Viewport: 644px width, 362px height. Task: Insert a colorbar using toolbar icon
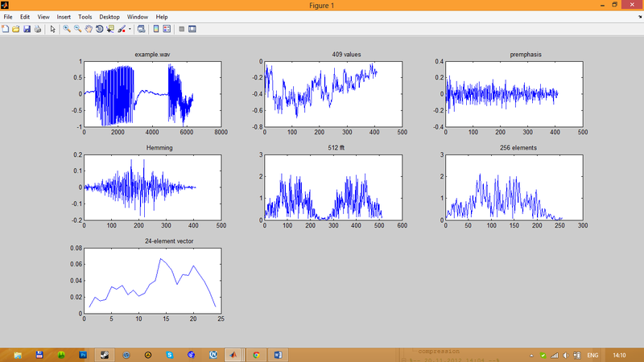tap(156, 29)
